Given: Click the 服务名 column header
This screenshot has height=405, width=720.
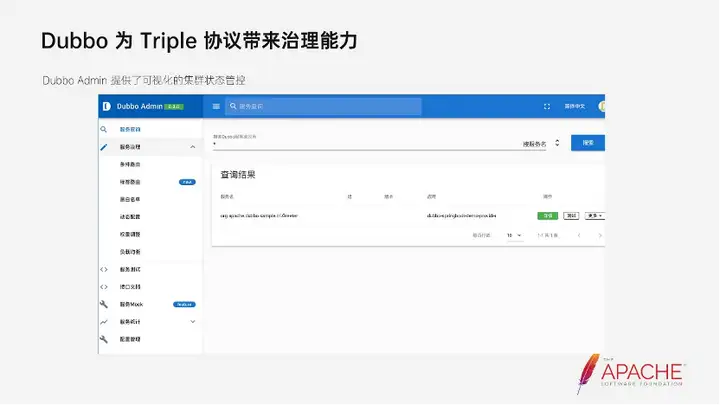Looking at the screenshot, I should coord(227,197).
